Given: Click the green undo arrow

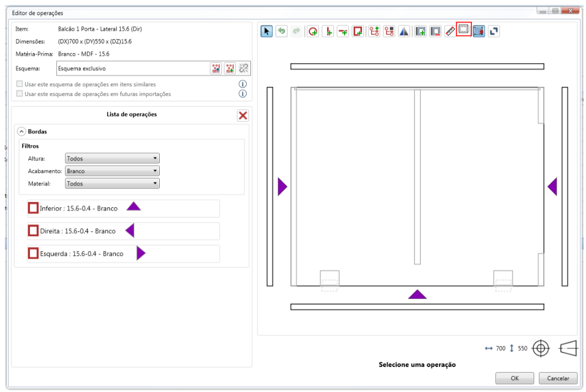Looking at the screenshot, I should tap(281, 31).
